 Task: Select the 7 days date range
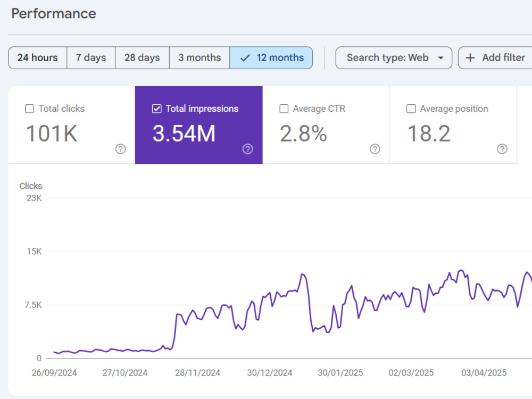click(x=91, y=57)
